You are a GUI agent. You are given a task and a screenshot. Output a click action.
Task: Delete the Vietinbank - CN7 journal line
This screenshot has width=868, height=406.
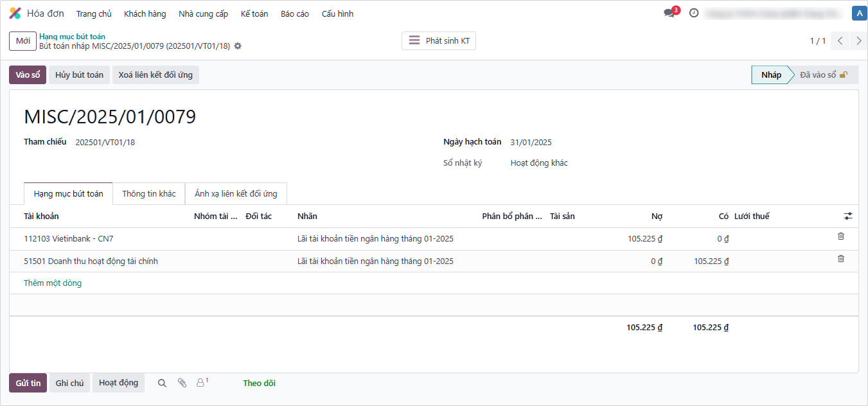pyautogui.click(x=841, y=236)
